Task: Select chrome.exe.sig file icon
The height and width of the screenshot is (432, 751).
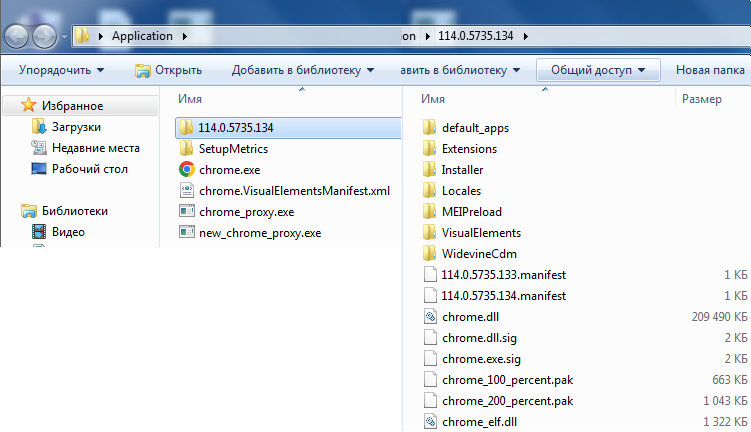Action: pyautogui.click(x=430, y=359)
